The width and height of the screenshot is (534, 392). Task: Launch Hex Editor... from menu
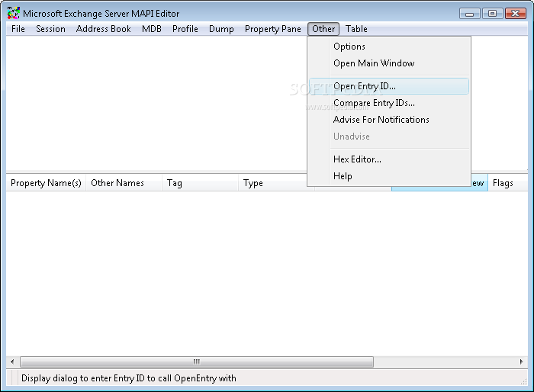click(388, 159)
